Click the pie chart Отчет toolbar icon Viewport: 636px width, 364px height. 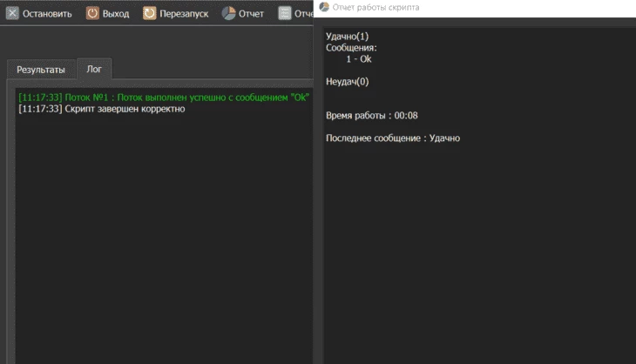229,13
